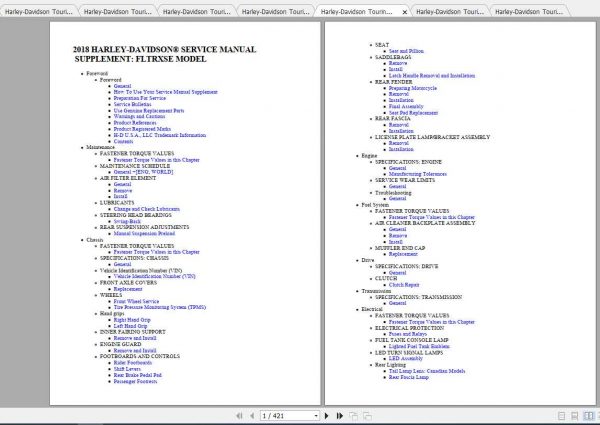Open Use Genuine Replacement Parts
600x425 pixels.
tap(149, 111)
